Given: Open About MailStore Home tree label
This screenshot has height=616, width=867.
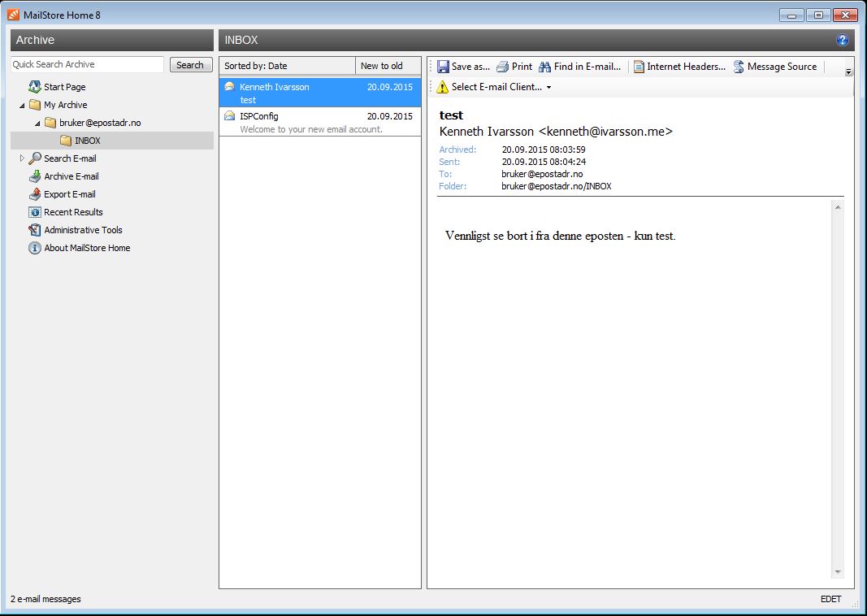Looking at the screenshot, I should coord(87,248).
